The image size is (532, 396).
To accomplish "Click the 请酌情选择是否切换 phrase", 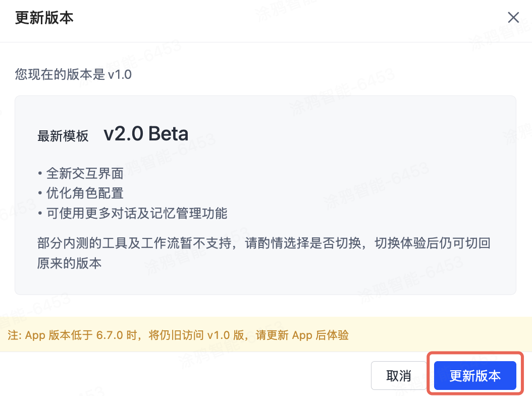I will click(304, 243).
